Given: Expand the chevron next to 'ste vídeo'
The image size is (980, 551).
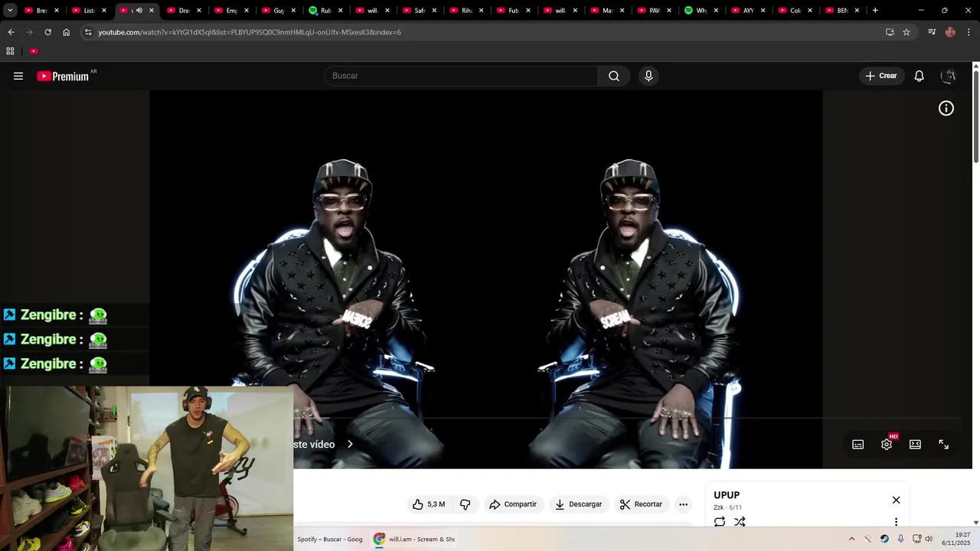Looking at the screenshot, I should point(350,444).
